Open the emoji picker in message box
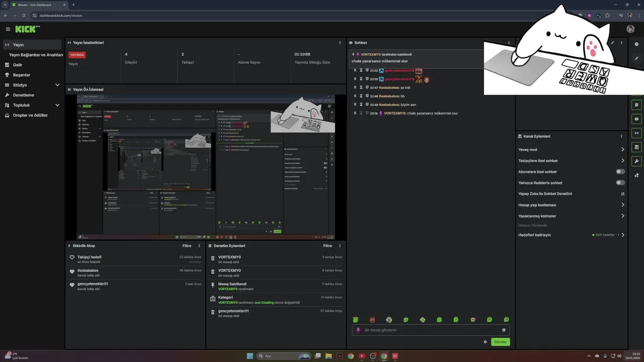Image resolution: width=644 pixels, height=362 pixels. coord(504,330)
